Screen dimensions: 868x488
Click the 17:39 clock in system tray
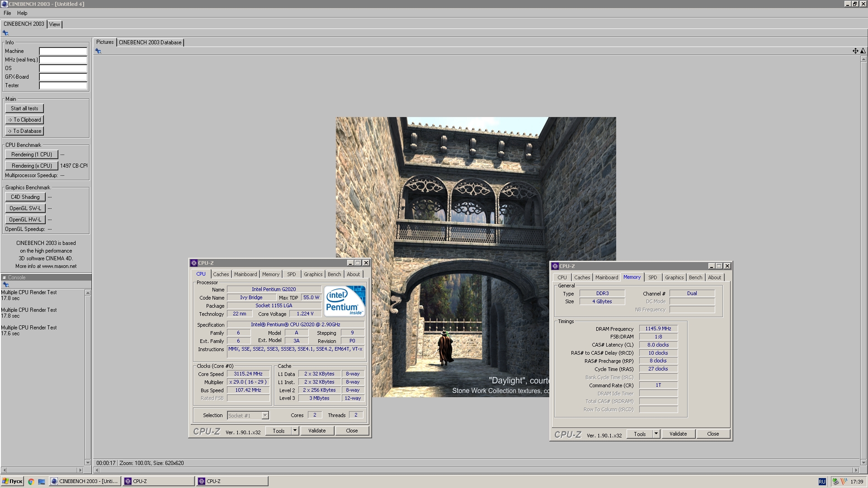[857, 482]
